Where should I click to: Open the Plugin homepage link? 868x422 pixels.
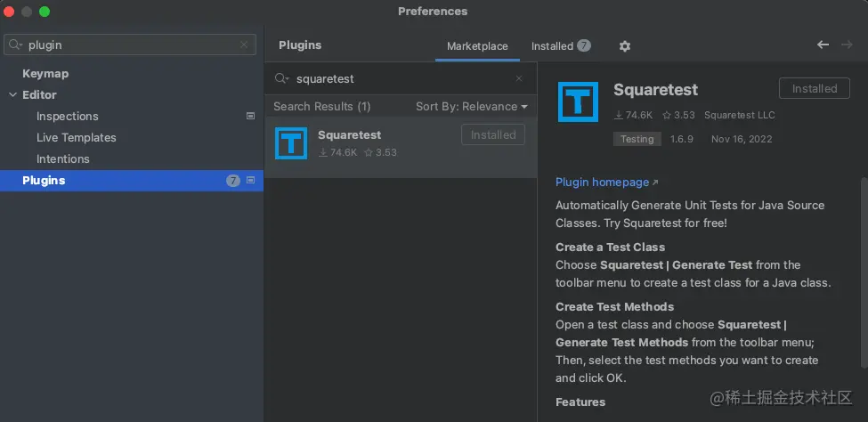[603, 183]
